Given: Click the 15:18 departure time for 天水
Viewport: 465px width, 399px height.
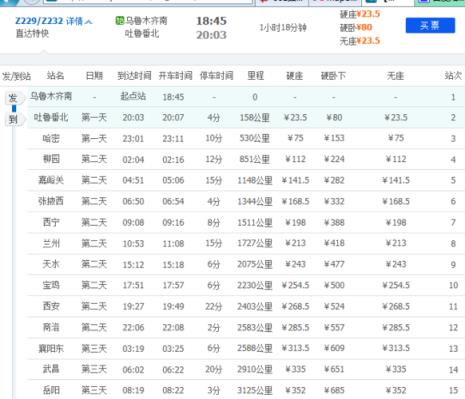Looking at the screenshot, I should (x=173, y=264).
